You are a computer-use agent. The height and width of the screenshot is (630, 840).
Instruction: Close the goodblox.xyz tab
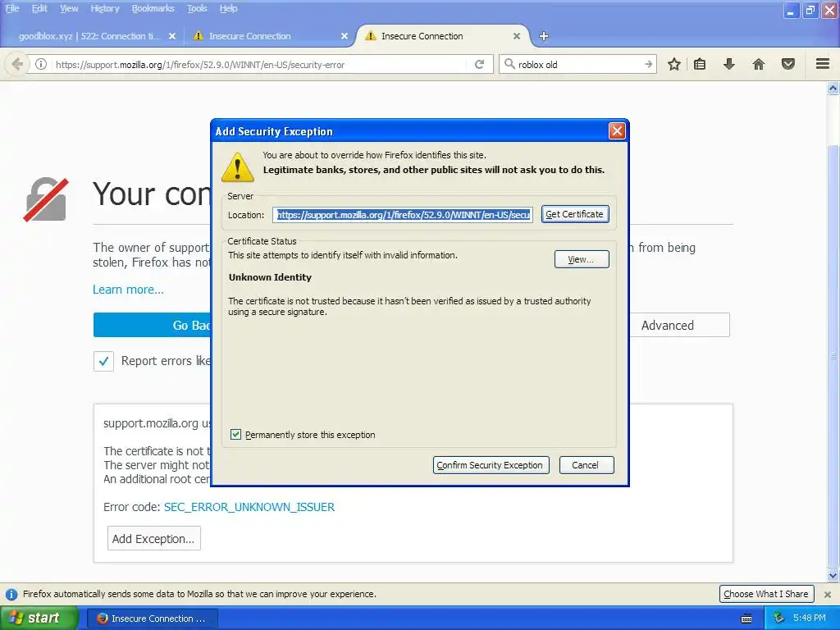[x=172, y=36]
